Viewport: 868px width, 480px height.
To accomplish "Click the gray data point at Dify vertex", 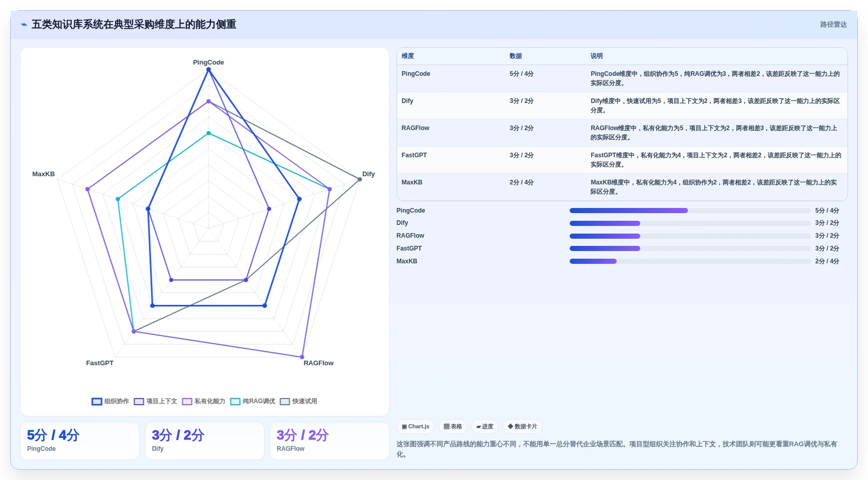I will tap(360, 179).
